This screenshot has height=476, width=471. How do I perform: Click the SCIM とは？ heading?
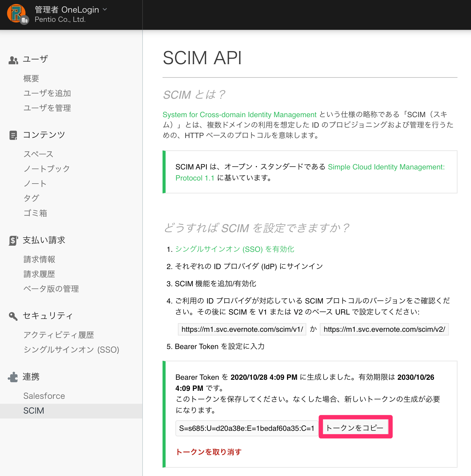[x=194, y=95]
